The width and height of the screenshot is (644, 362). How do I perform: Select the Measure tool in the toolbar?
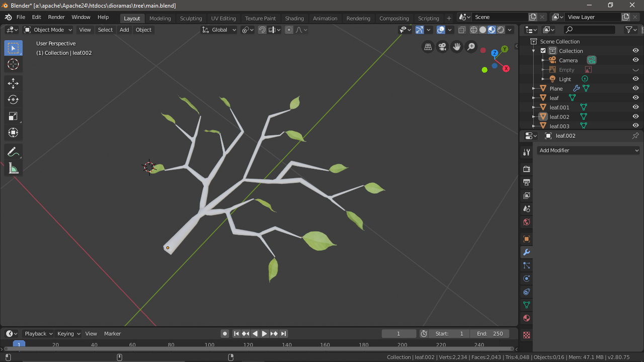13,168
